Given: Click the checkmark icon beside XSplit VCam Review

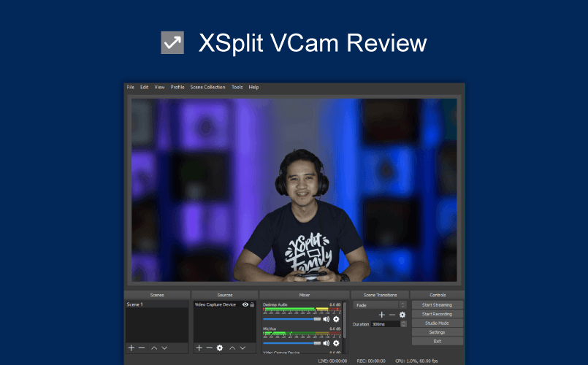Looking at the screenshot, I should (x=172, y=43).
